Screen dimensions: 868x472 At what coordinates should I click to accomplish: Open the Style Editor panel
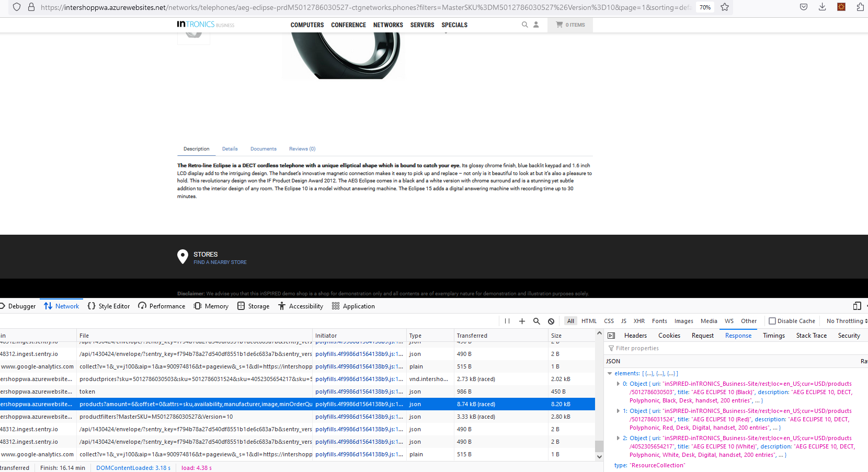109,306
